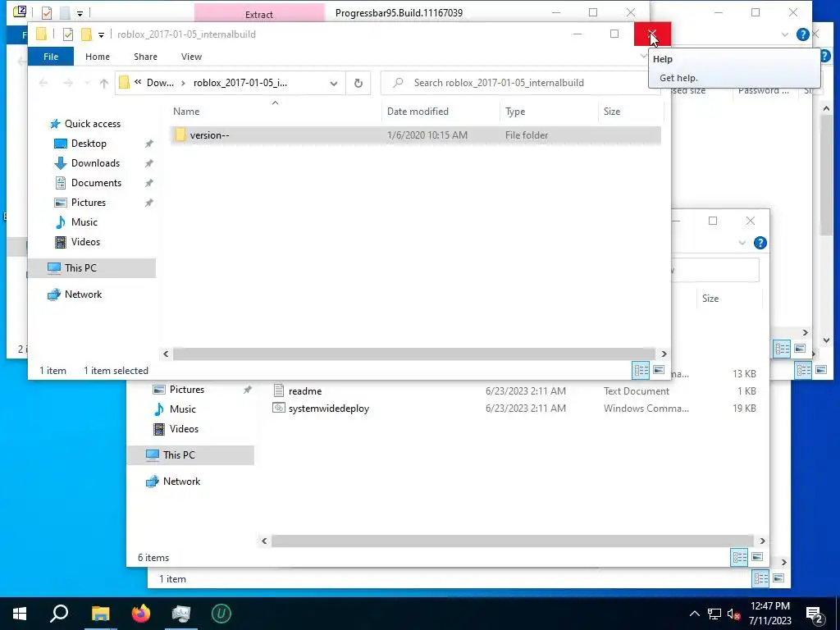This screenshot has height=630, width=840.
Task: Open the address bar history dropdown
Action: point(334,83)
